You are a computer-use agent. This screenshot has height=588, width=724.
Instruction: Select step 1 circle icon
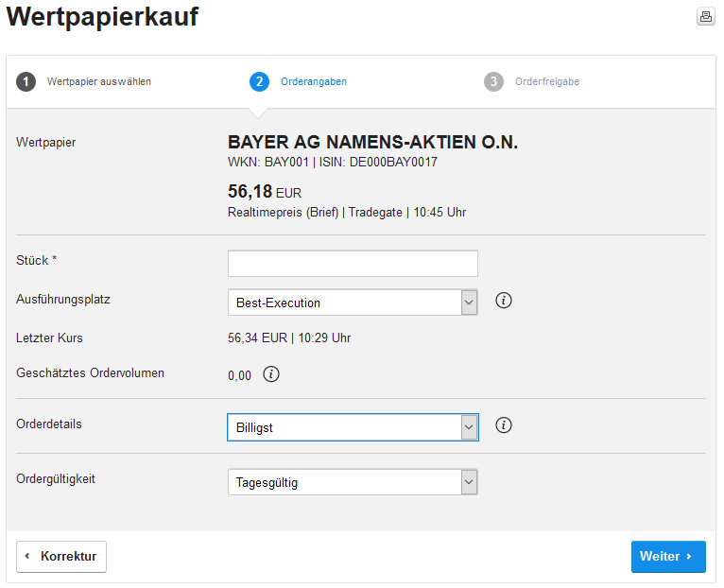(26, 81)
